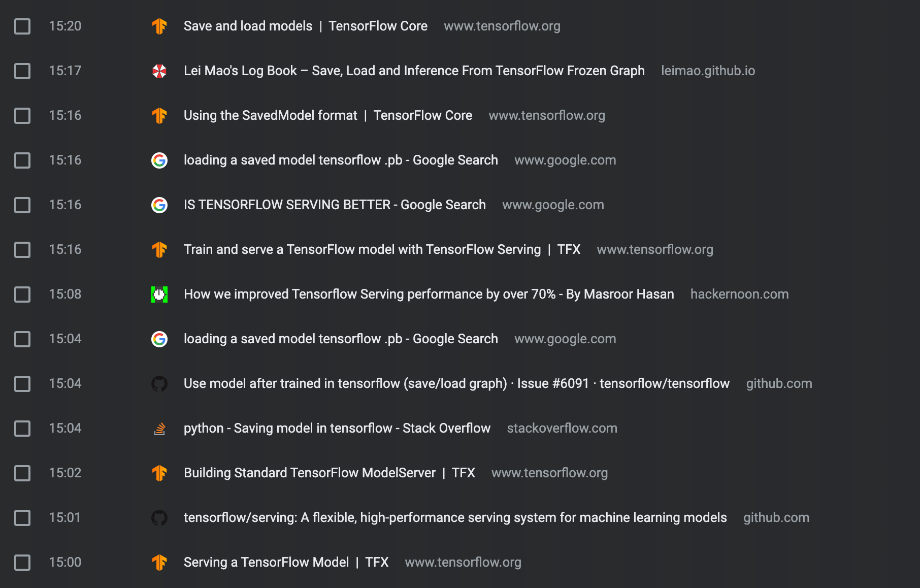Open Train and serve a TensorFlow model link
The width and height of the screenshot is (920, 588).
pos(382,249)
